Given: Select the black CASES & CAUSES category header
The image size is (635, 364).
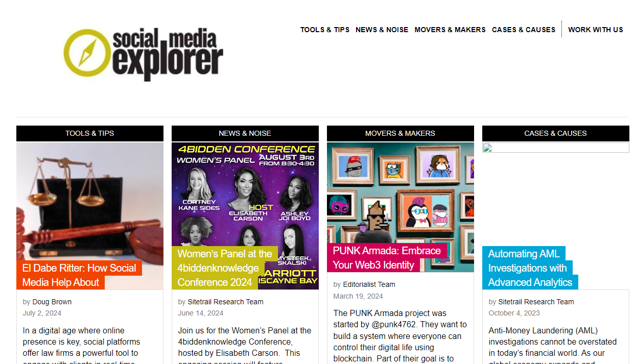Looking at the screenshot, I should coord(556,133).
